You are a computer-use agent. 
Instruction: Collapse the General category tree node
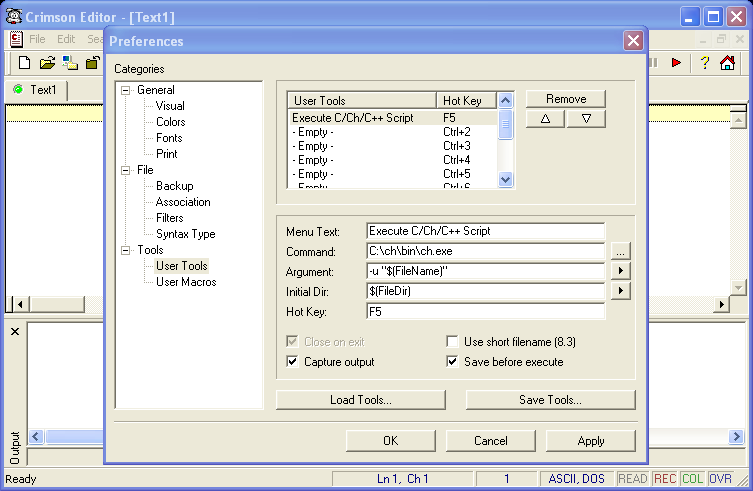(x=126, y=90)
